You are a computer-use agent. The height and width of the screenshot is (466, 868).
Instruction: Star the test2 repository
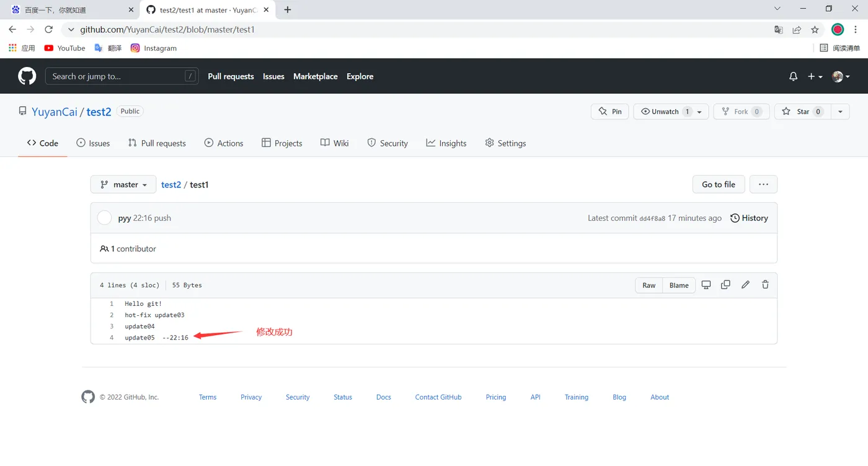click(803, 112)
